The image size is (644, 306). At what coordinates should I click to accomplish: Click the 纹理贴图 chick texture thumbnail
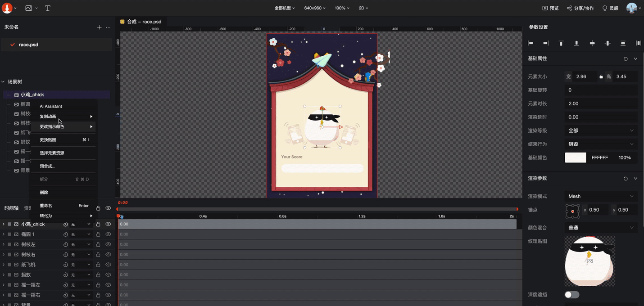tap(590, 261)
